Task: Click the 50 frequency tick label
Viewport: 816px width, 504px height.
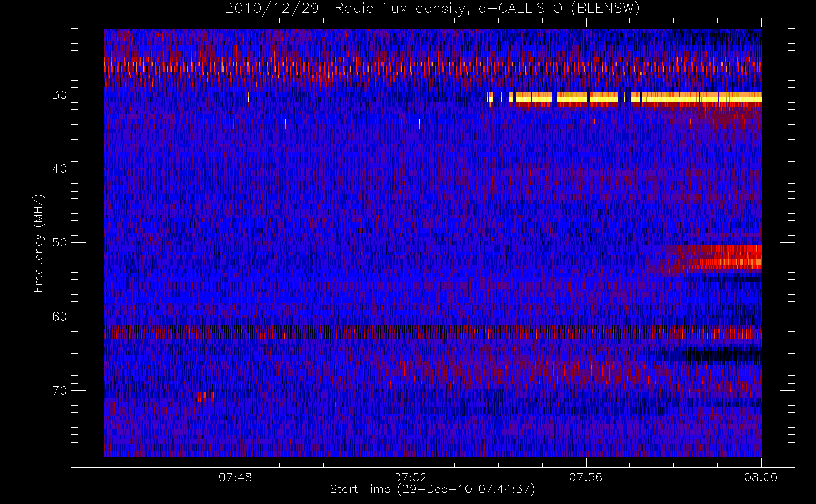Action: point(60,243)
